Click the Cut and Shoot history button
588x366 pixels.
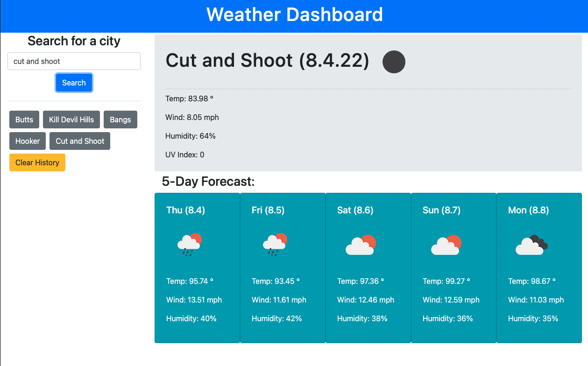[79, 141]
